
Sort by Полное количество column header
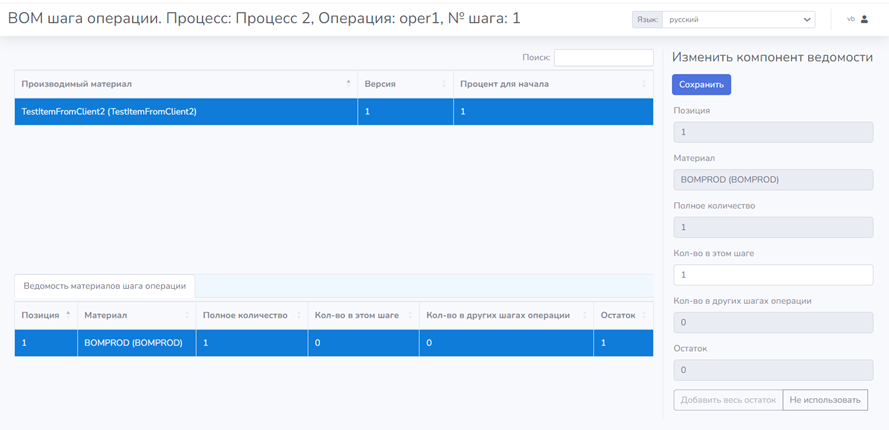[252, 315]
